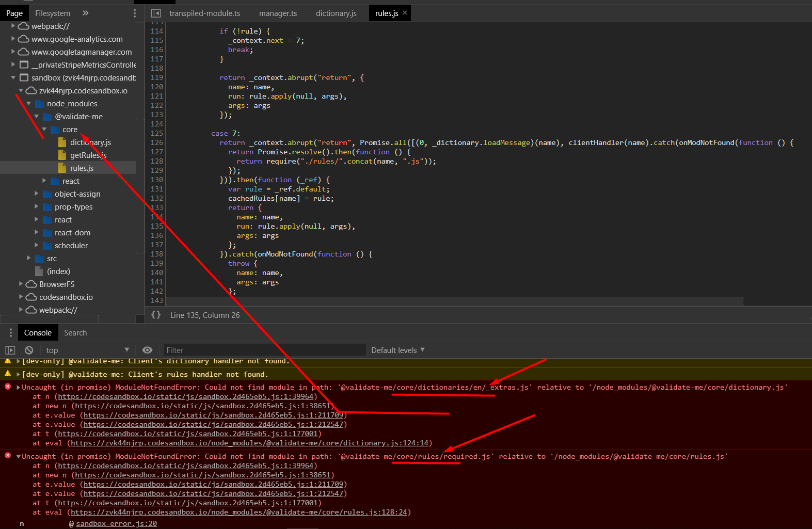Open the dictionary.js:124:14 stack trace link
The image size is (812, 529).
tap(249, 443)
